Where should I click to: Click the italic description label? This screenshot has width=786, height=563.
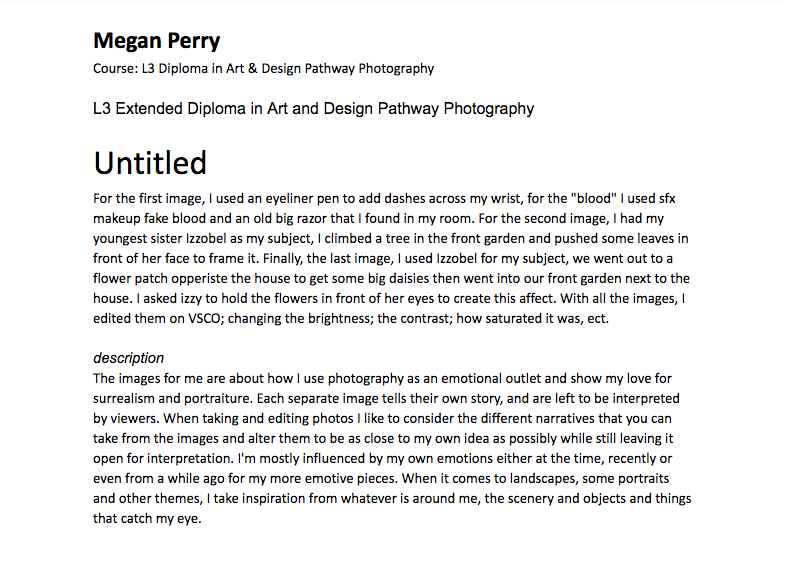pos(128,358)
